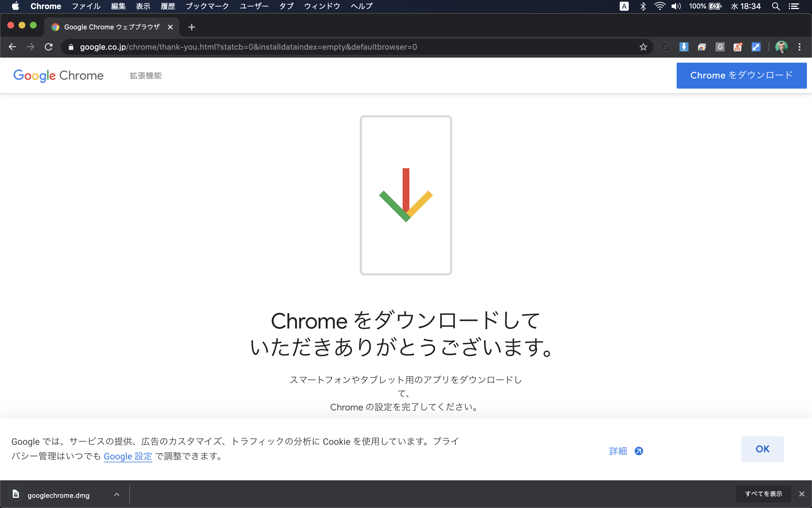Click the input source A icon
812x508 pixels.
point(624,6)
